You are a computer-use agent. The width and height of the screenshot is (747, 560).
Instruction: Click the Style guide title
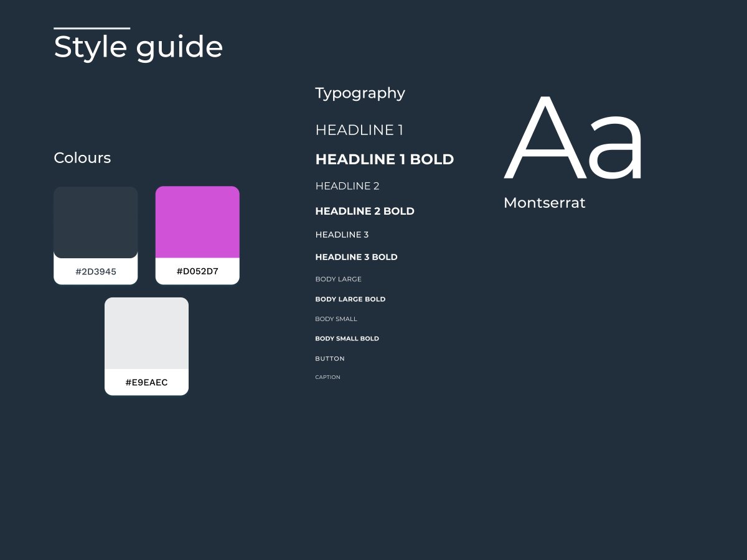(138, 47)
